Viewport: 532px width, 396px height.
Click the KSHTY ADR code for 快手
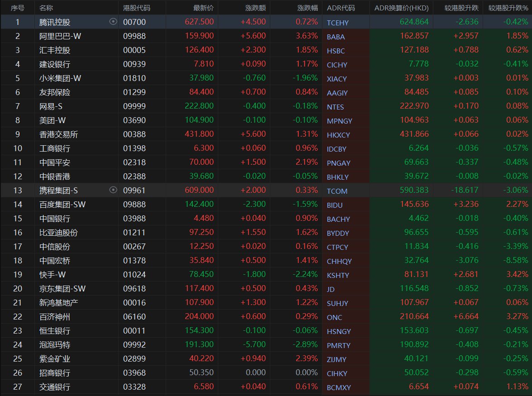[338, 275]
